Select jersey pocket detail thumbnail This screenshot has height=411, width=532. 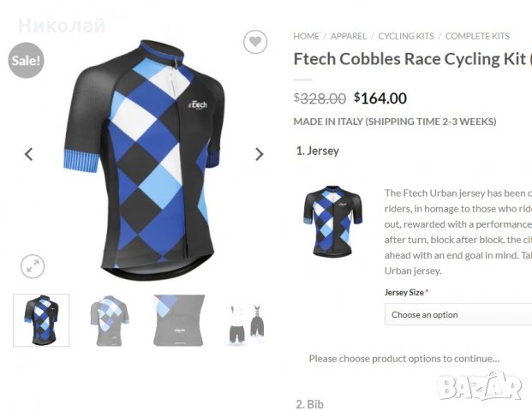pyautogui.click(x=179, y=320)
